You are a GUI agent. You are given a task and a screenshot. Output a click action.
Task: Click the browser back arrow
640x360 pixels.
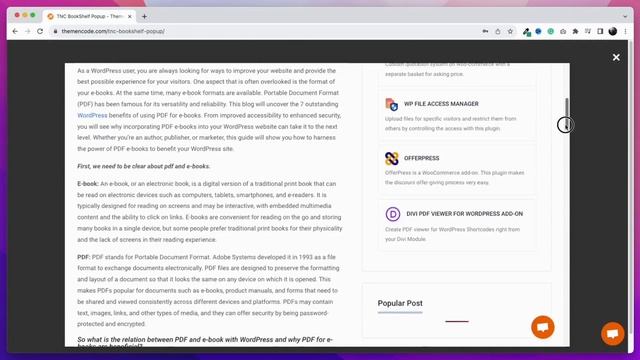click(x=15, y=31)
